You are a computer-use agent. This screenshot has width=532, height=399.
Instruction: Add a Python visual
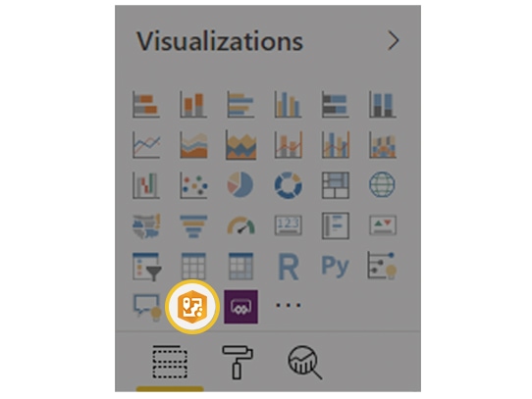pyautogui.click(x=336, y=267)
